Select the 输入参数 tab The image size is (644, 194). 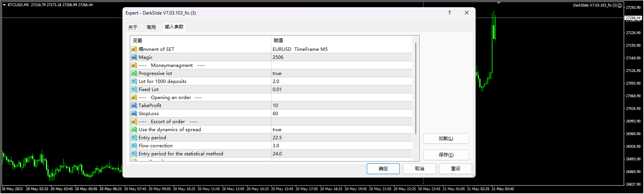pos(174,27)
